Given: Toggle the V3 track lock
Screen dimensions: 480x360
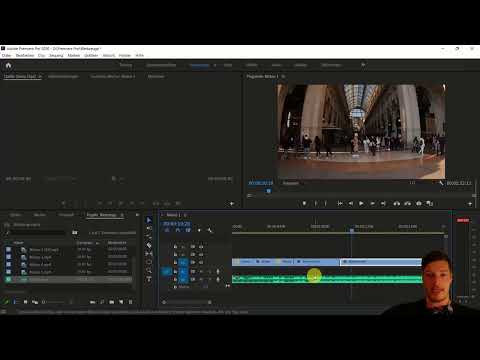Looking at the screenshot, I should [x=175, y=247].
